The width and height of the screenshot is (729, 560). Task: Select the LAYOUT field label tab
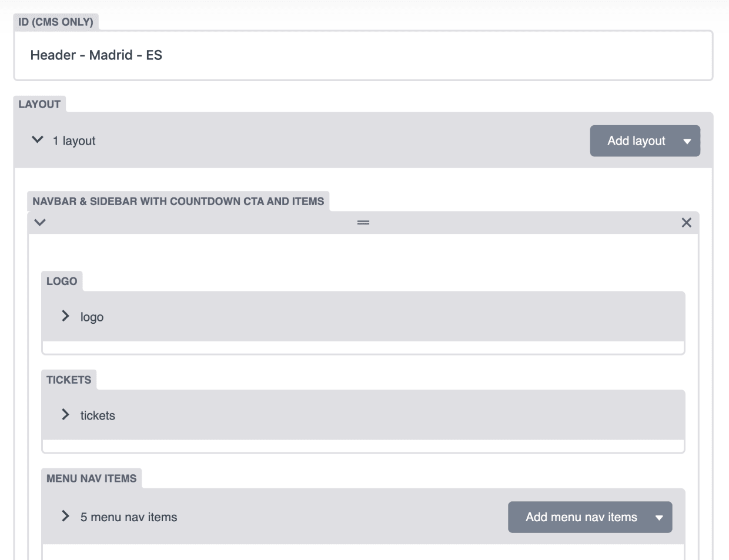(x=39, y=104)
